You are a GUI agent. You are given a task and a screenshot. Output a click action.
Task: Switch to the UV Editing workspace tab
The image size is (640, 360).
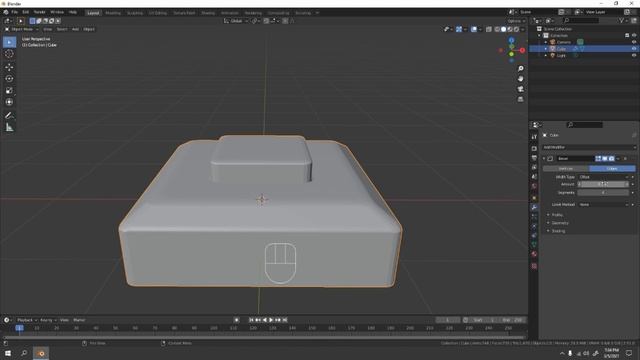click(158, 13)
